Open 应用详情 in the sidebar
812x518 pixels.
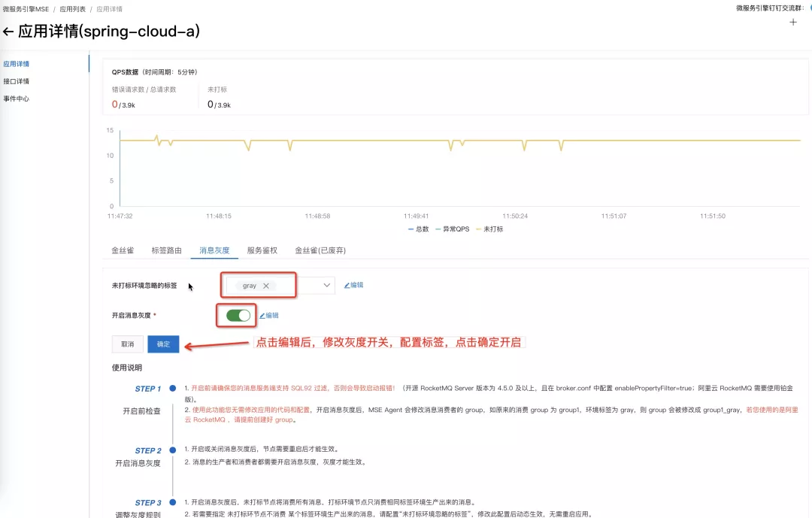[x=16, y=64]
